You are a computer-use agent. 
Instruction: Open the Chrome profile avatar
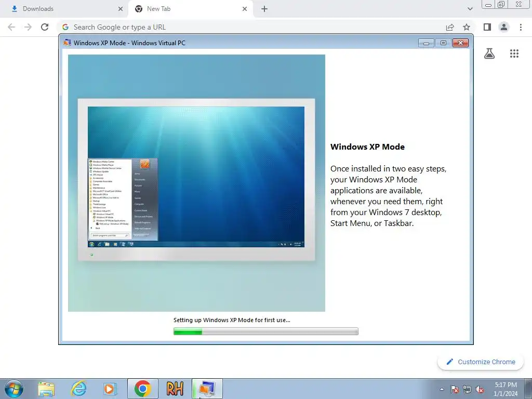[504, 27]
